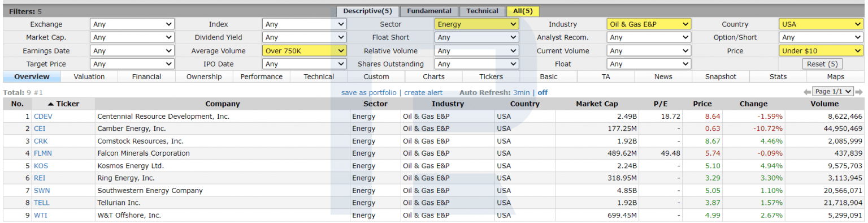The image size is (868, 223).
Task: Set Auto Refresh to 3min
Action: (x=521, y=92)
